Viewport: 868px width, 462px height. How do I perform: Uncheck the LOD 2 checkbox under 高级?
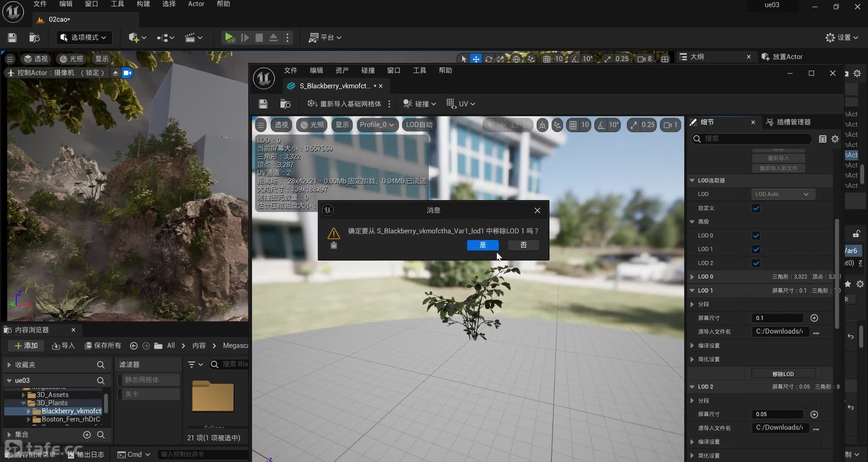click(756, 263)
